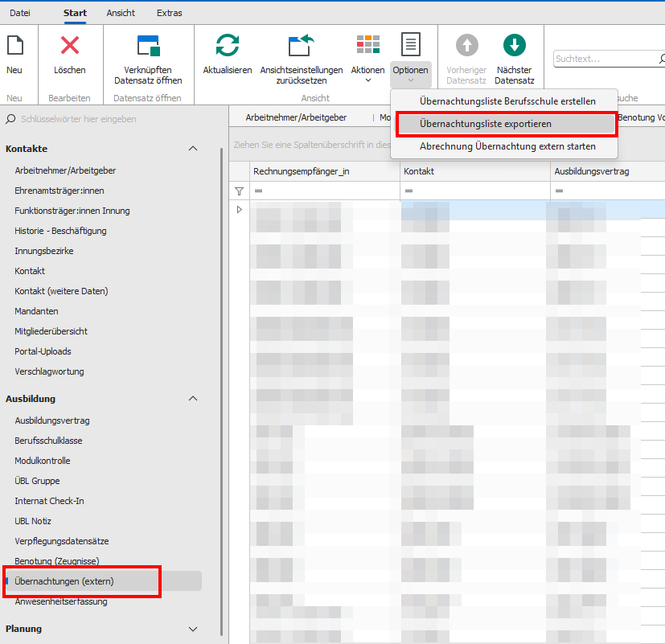Collapse the Kontakte section

193,149
